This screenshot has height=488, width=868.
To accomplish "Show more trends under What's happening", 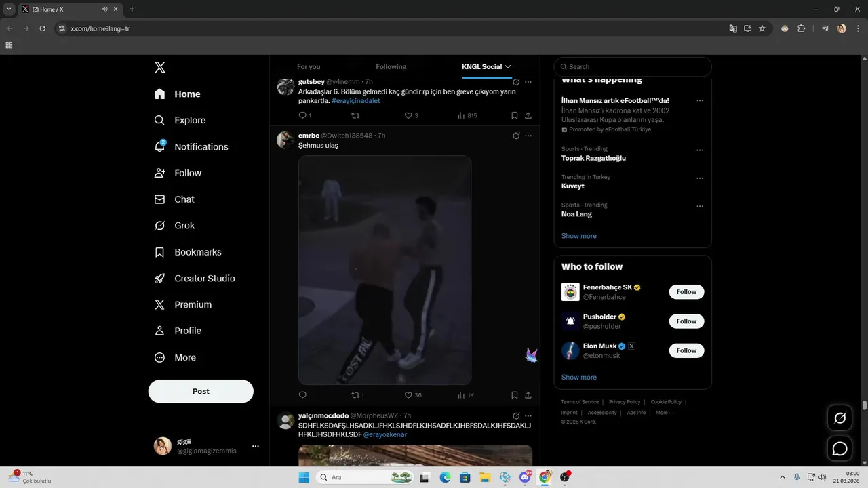I will pyautogui.click(x=579, y=236).
